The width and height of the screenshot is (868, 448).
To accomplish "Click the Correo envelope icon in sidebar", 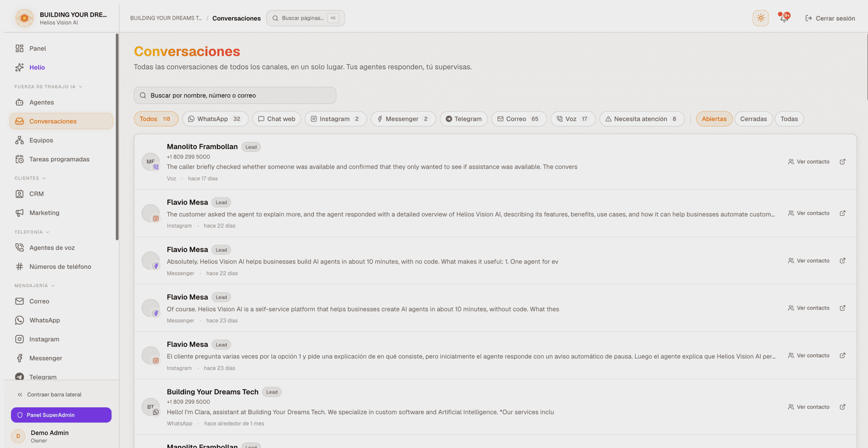I will point(19,301).
